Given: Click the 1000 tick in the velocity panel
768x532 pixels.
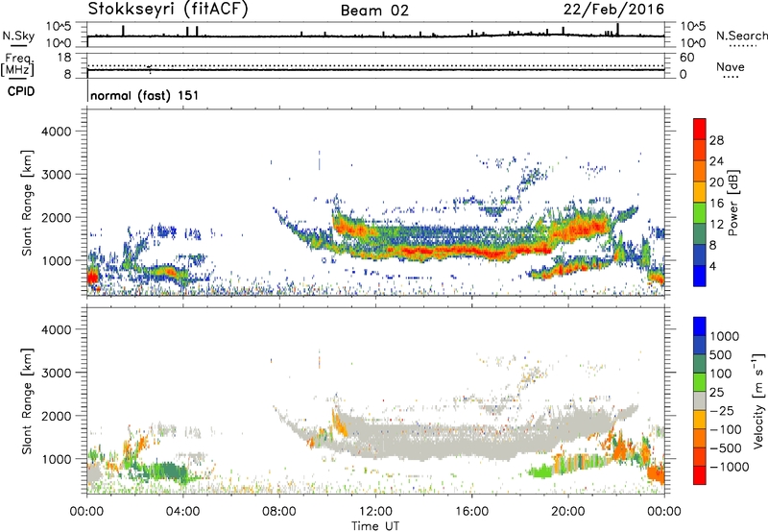Looking at the screenshot, I should coord(57,459).
